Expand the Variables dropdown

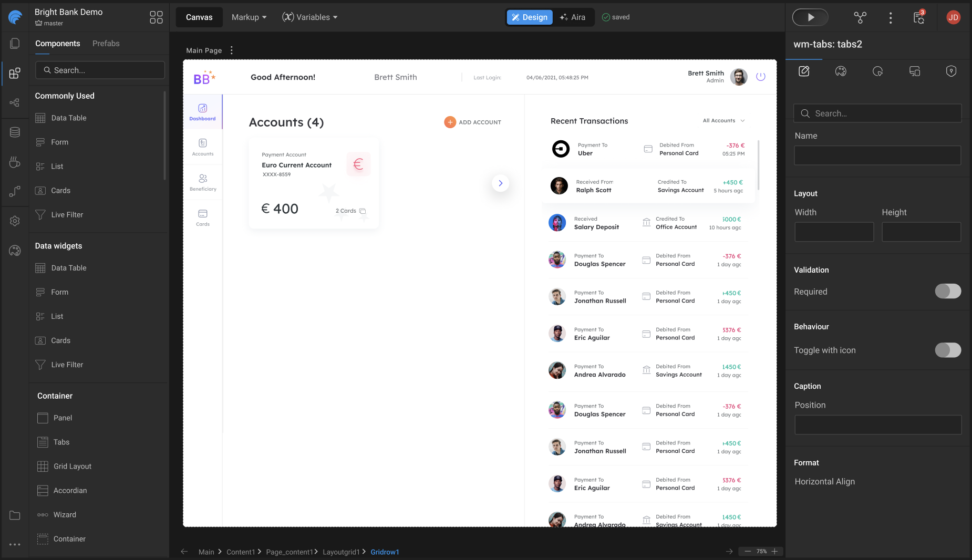(x=310, y=17)
